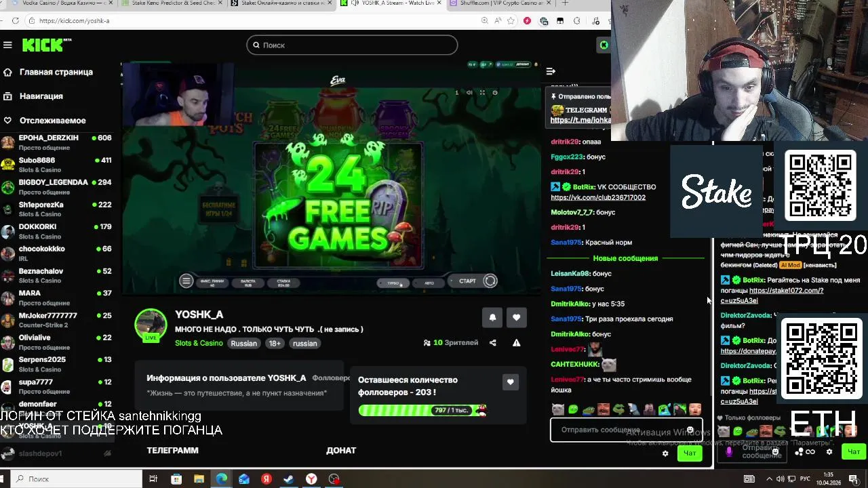Click the green Чат send button

point(690,453)
